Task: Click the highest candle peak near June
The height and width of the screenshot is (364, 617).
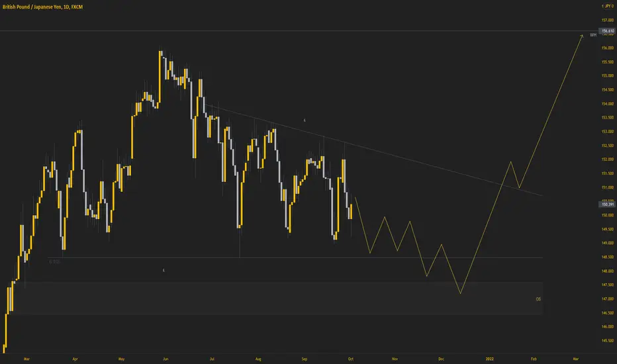Action: pyautogui.click(x=160, y=52)
